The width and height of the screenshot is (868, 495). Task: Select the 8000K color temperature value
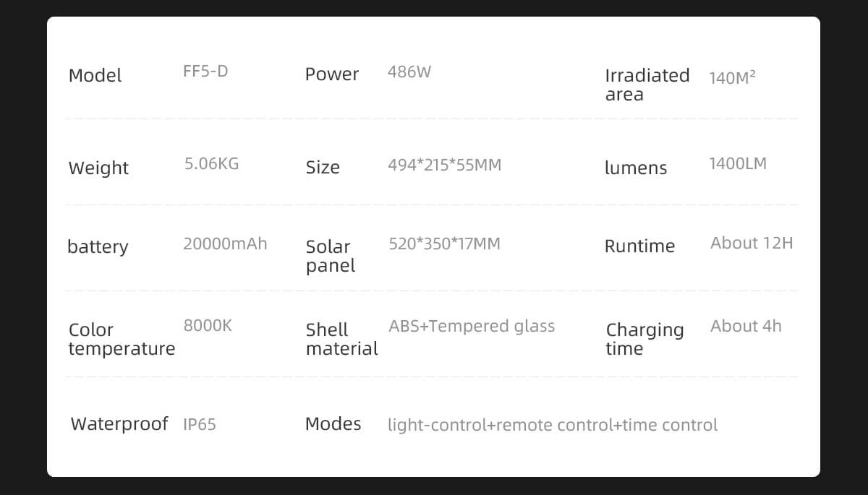coord(208,326)
